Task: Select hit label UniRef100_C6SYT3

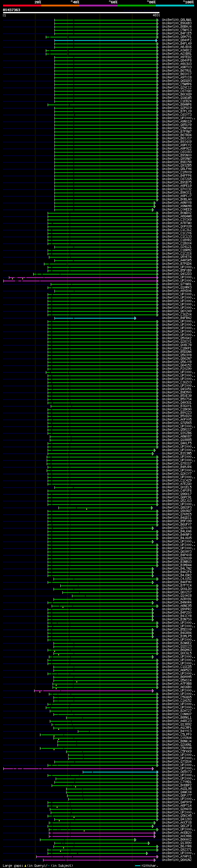Action: pyautogui.click(x=177, y=115)
